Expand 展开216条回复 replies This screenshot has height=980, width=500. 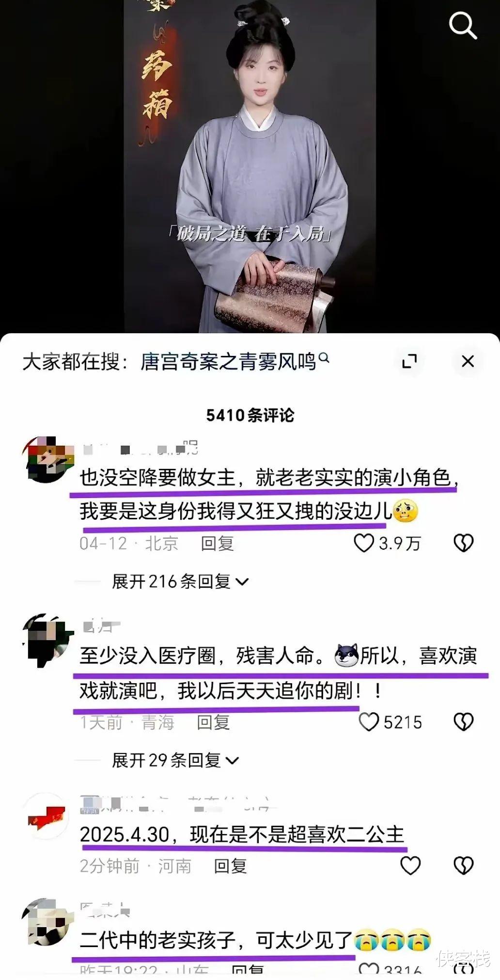pyautogui.click(x=180, y=581)
